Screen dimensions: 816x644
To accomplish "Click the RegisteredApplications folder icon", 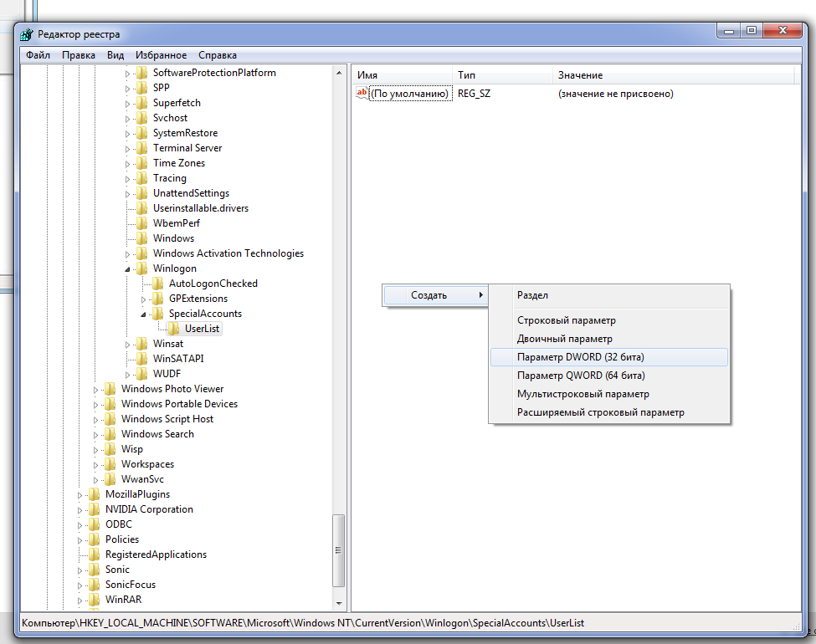I will [95, 555].
